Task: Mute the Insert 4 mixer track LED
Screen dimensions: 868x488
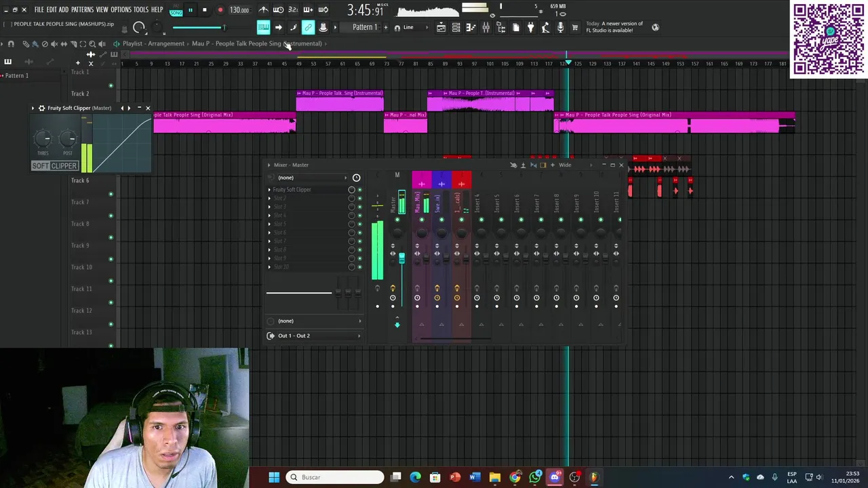Action: point(481,220)
